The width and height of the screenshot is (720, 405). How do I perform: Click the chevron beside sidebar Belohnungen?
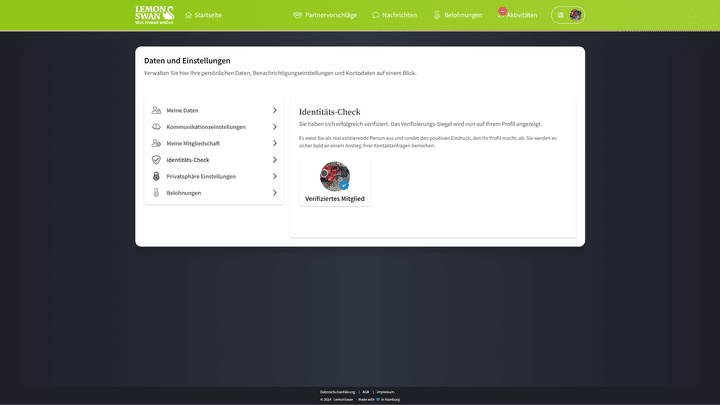pos(275,193)
